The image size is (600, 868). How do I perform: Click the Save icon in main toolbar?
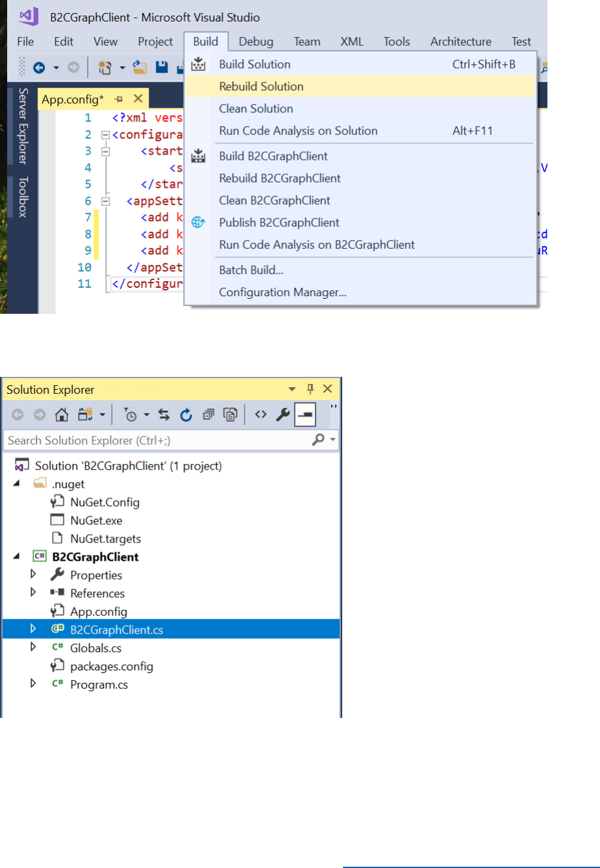pyautogui.click(x=162, y=67)
